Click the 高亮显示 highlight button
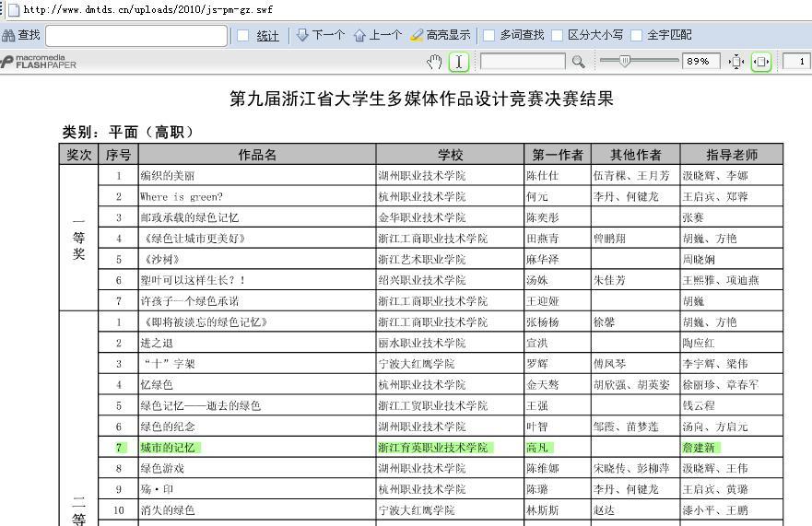This screenshot has width=812, height=526. pos(441,35)
